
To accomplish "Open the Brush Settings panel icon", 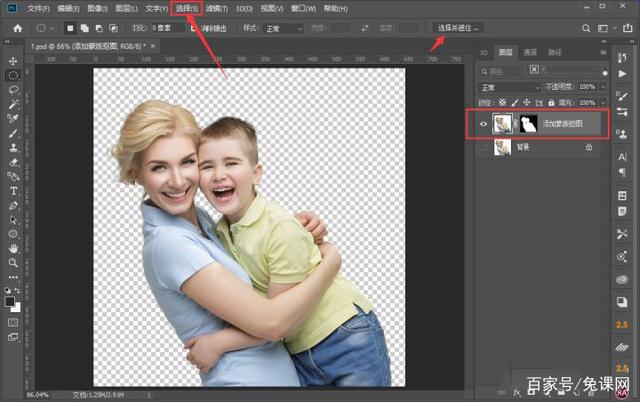I will [622, 96].
